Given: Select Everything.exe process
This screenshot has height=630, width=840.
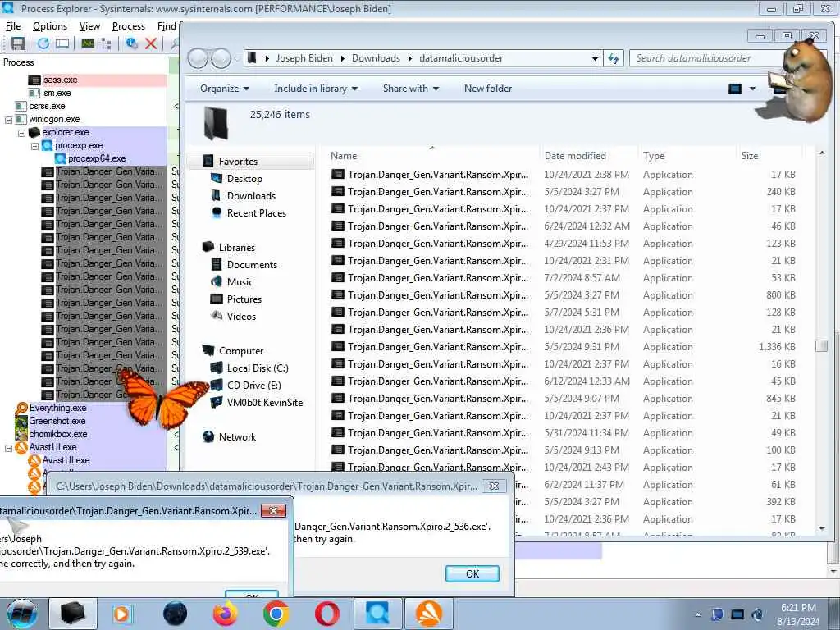Looking at the screenshot, I should tap(58, 408).
